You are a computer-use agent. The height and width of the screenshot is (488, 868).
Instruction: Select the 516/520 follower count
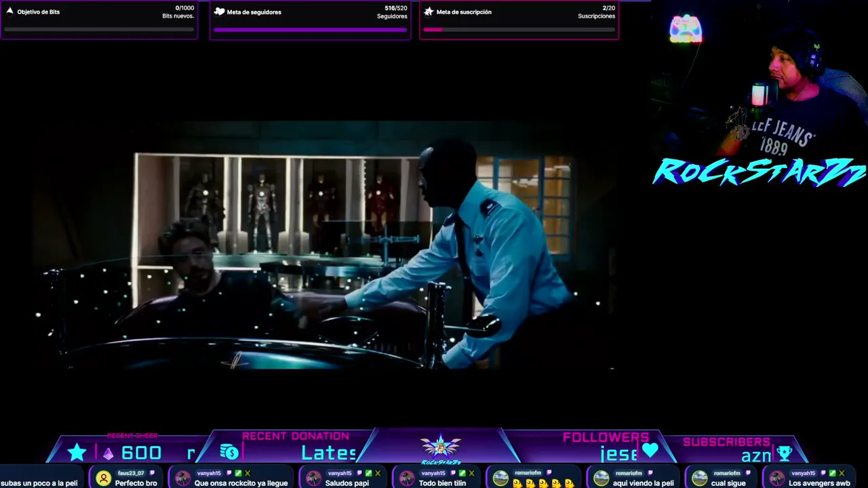coord(396,8)
